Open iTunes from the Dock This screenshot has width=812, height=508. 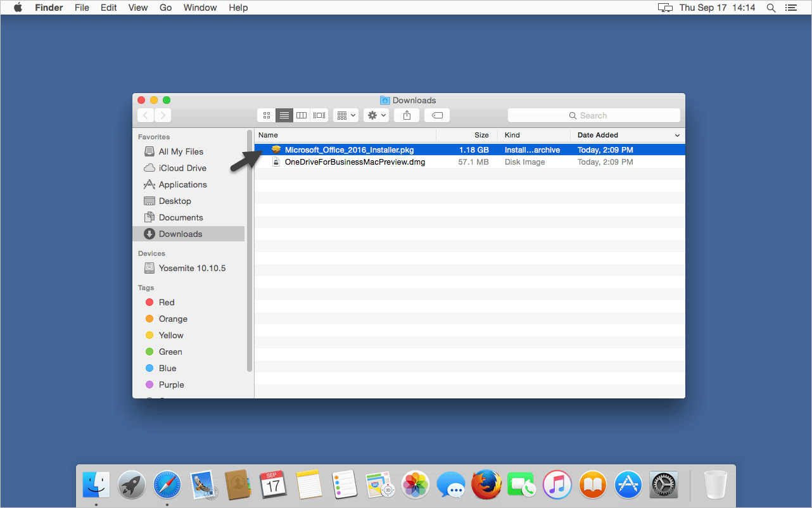[557, 486]
